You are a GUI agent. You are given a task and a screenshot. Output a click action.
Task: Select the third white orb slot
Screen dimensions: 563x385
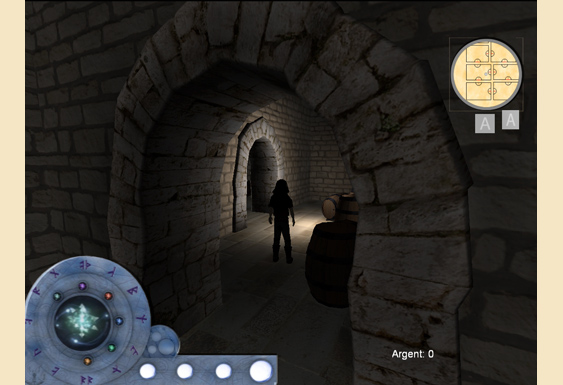(223, 371)
